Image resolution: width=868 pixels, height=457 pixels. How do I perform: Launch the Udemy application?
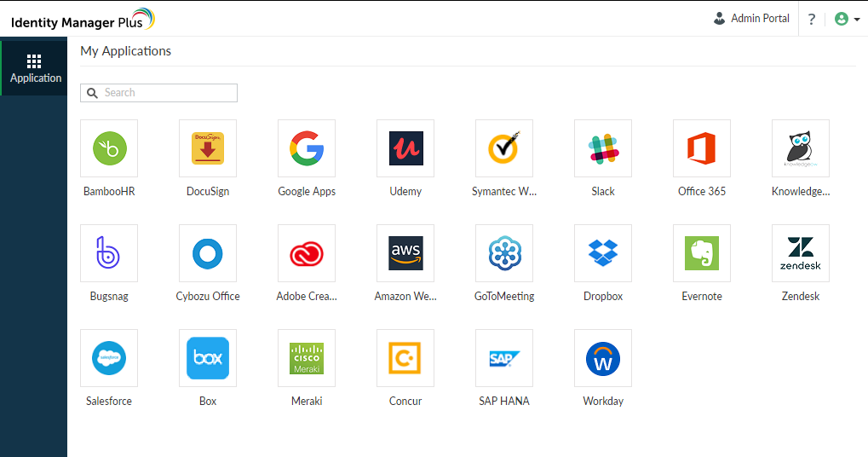(405, 148)
